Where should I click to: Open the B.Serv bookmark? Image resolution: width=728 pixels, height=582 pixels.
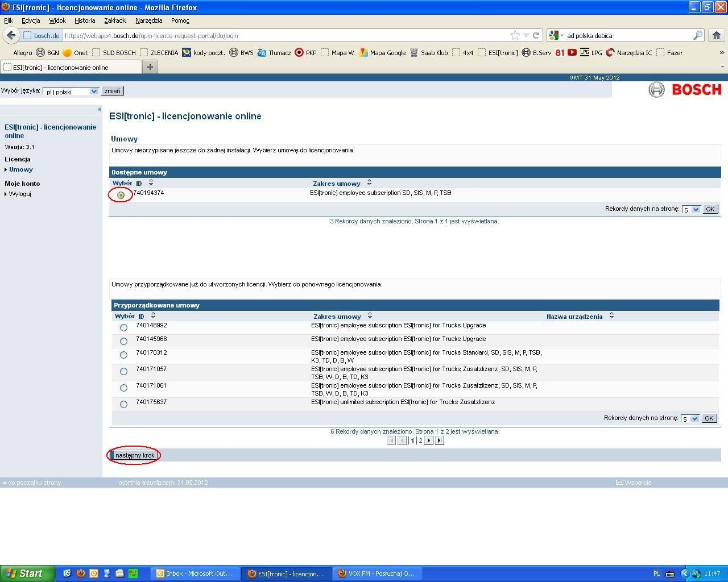pyautogui.click(x=536, y=53)
